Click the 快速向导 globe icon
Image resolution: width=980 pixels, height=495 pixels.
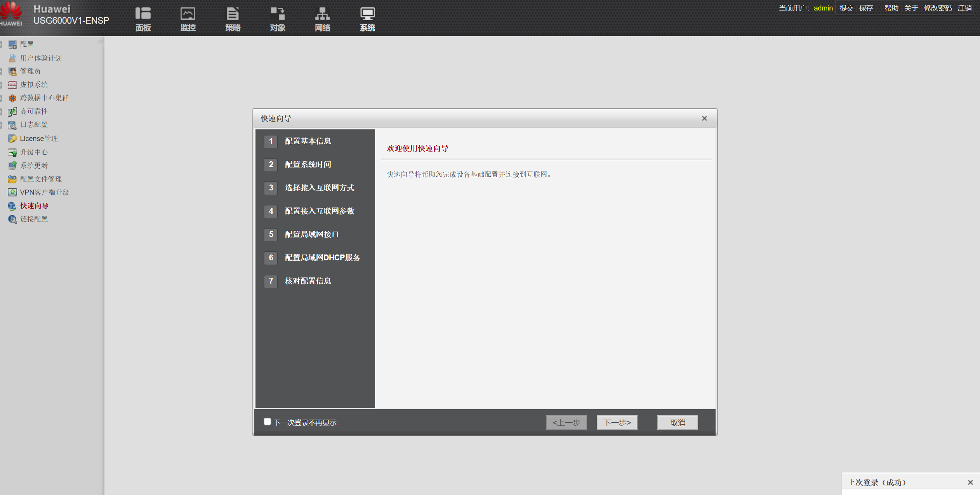pos(12,206)
